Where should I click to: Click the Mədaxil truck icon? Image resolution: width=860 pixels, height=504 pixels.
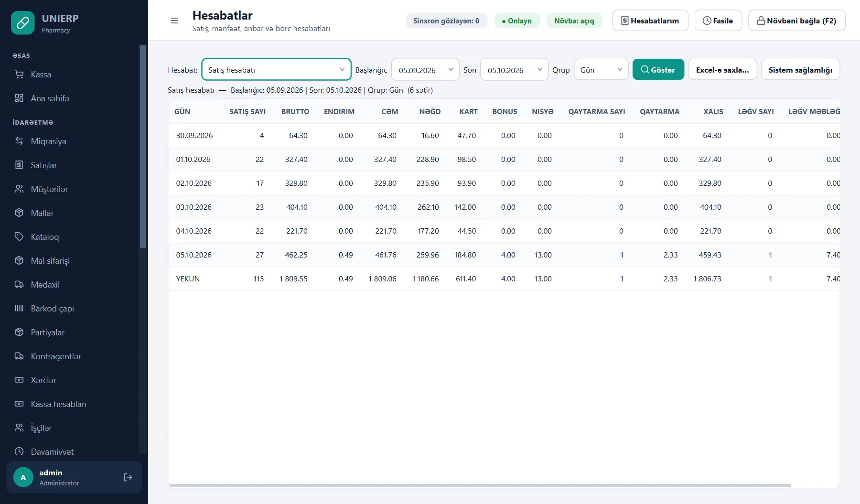point(19,284)
